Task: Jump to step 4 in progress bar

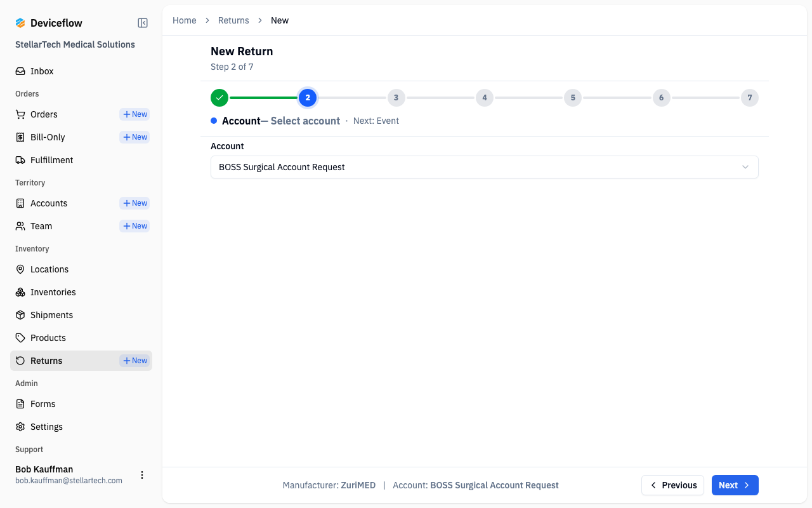Action: [485, 98]
